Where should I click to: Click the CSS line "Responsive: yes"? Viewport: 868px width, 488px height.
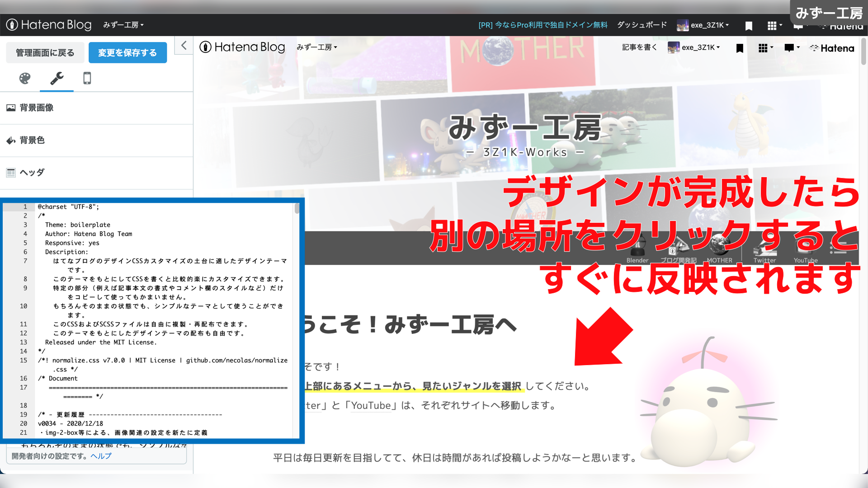coord(72,243)
